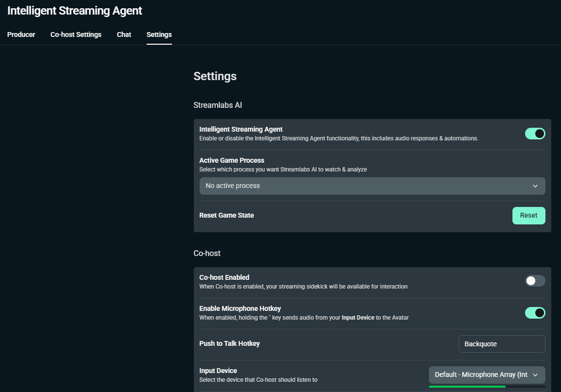Viewport: 561px width, 392px height.
Task: Select the Settings tab
Action: coord(159,34)
